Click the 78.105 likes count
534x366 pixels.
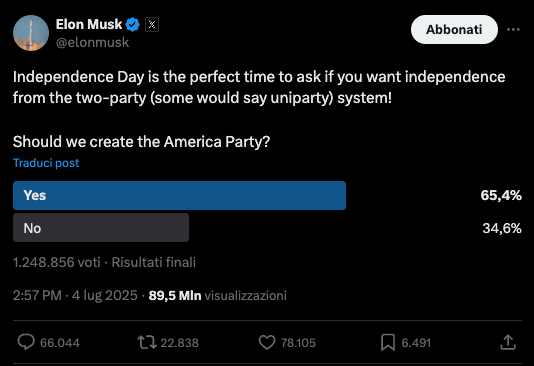[x=298, y=343]
